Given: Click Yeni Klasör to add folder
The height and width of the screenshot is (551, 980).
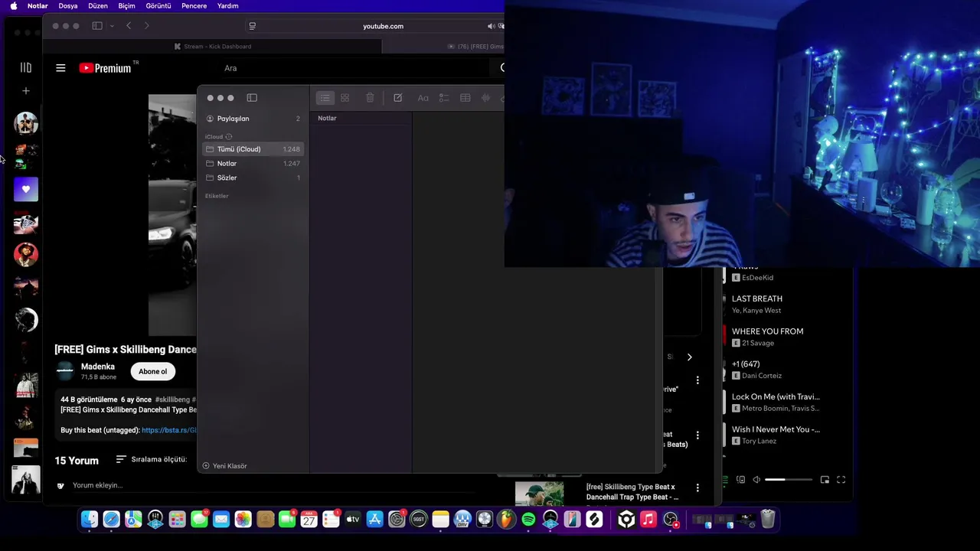Looking at the screenshot, I should click(224, 466).
